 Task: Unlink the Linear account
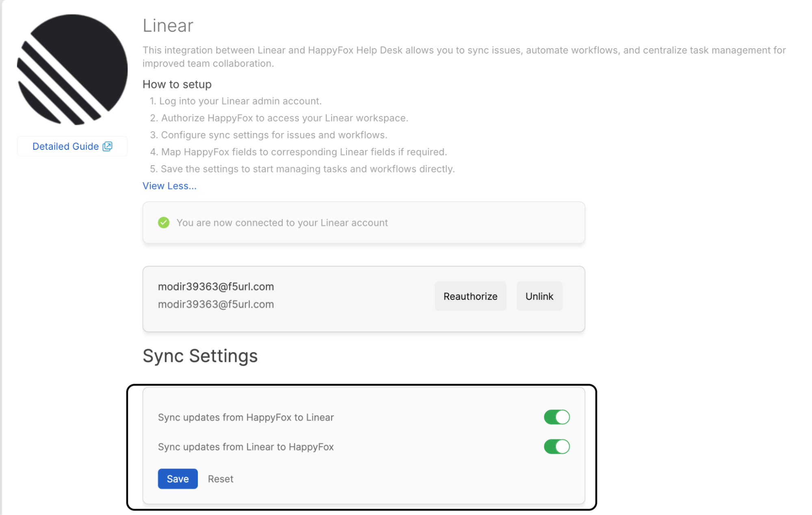pyautogui.click(x=539, y=296)
